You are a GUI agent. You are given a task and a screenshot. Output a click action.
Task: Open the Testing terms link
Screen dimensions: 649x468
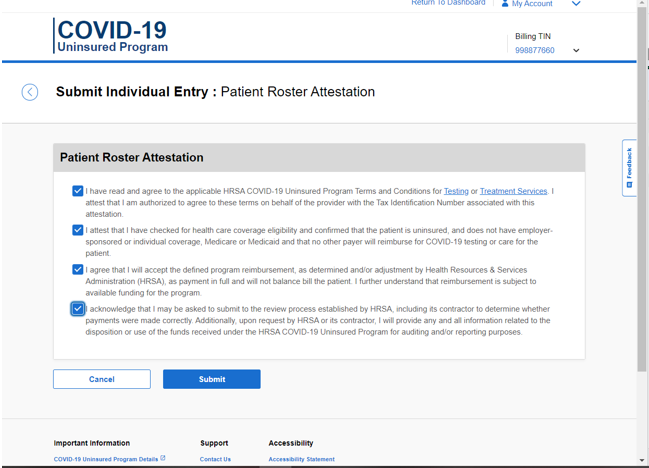click(x=456, y=191)
